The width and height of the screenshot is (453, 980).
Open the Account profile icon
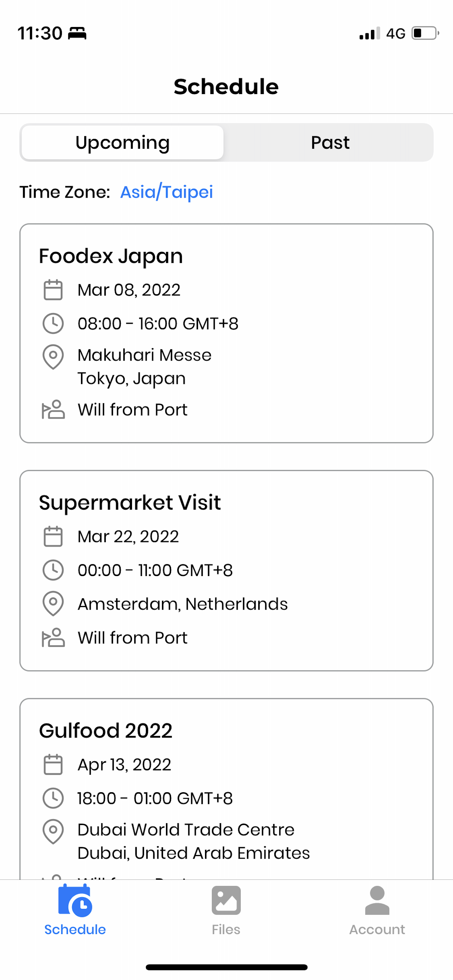[x=377, y=900]
